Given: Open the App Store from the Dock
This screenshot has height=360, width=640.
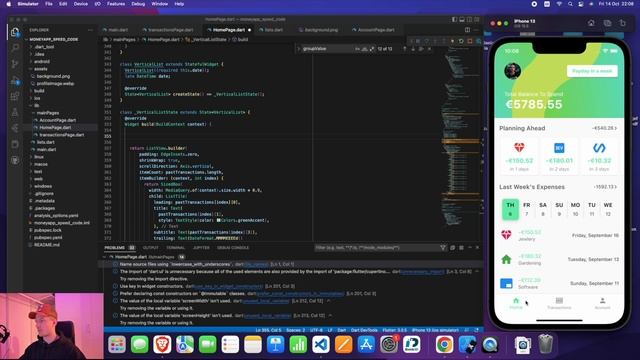Looking at the screenshot, I should pos(366,345).
